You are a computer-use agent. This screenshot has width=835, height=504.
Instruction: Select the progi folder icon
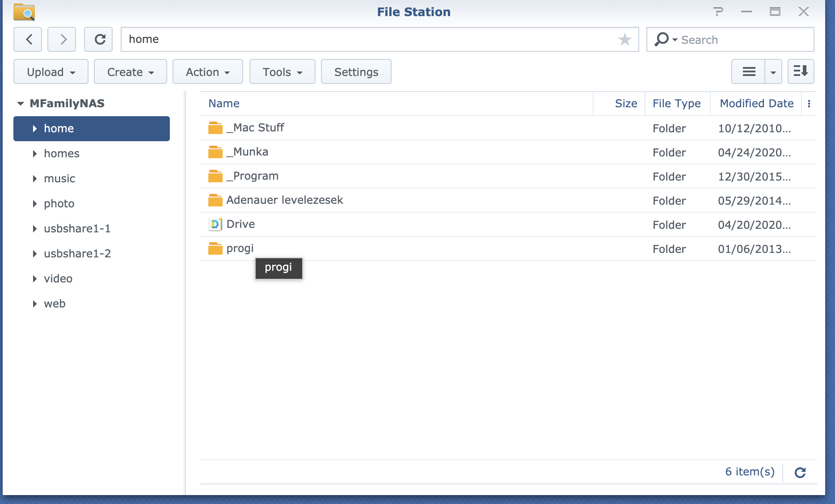[215, 248]
